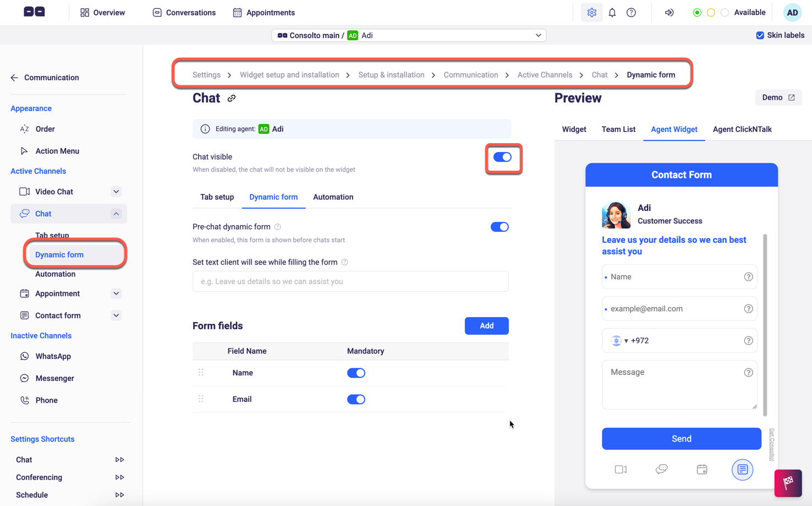Toggle Pre-chat dynamic form switch
This screenshot has width=812, height=506.
500,227
